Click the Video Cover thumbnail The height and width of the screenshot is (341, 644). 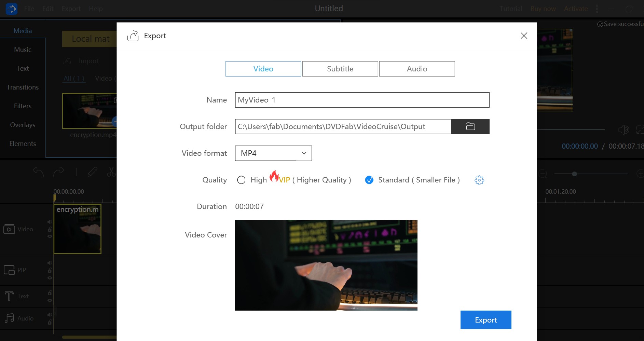(x=326, y=265)
